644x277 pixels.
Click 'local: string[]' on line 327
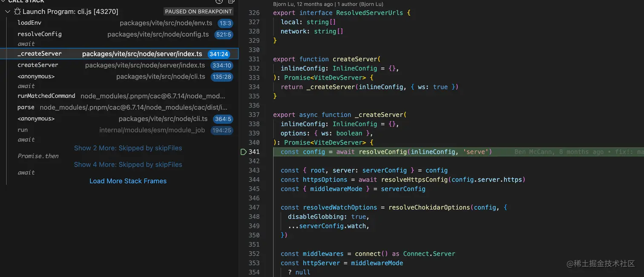308,22
